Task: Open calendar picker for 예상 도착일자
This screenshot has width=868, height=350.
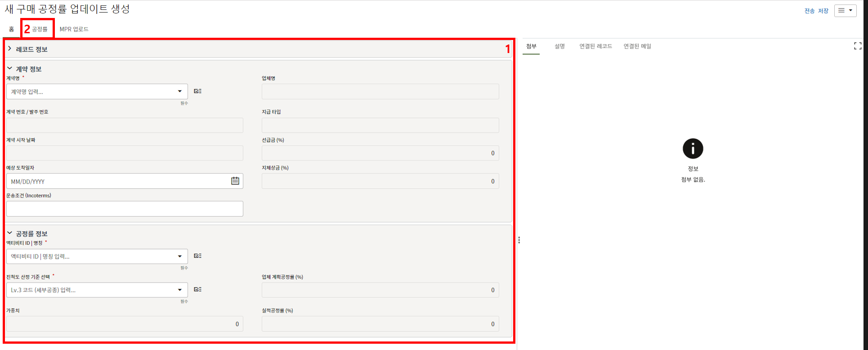Action: coord(235,181)
